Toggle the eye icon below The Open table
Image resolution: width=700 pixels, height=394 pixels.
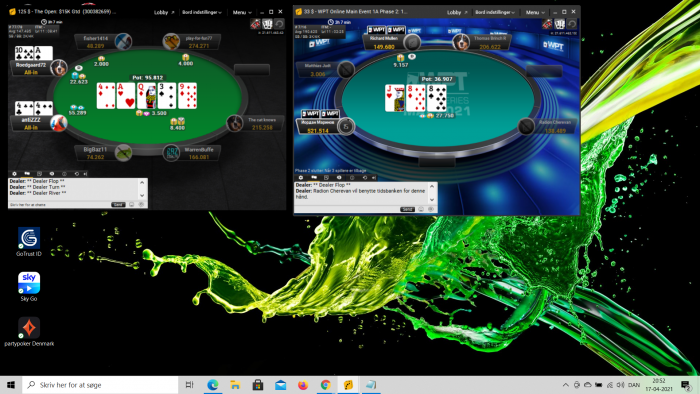52,174
